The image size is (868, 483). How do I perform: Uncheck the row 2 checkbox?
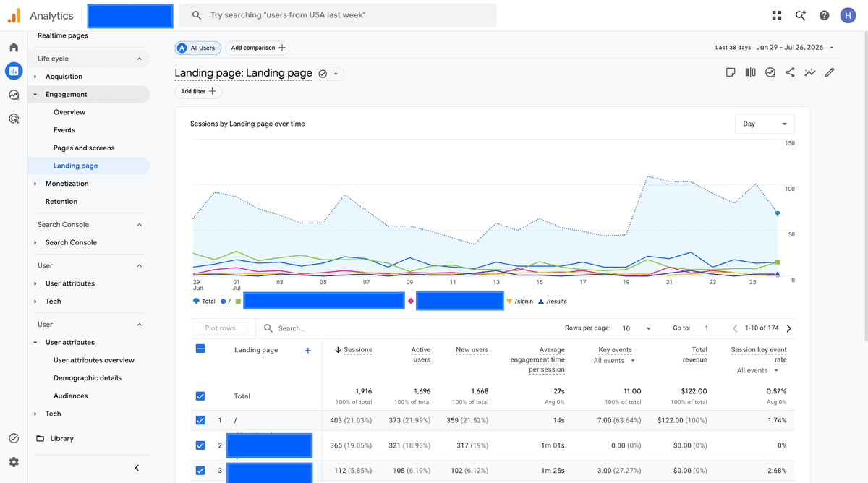click(x=200, y=445)
